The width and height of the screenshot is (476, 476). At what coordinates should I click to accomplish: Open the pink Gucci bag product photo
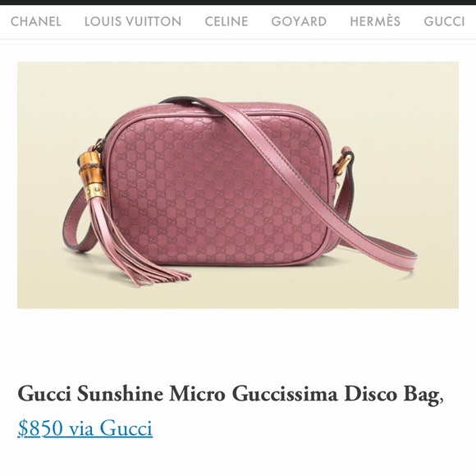click(x=238, y=185)
